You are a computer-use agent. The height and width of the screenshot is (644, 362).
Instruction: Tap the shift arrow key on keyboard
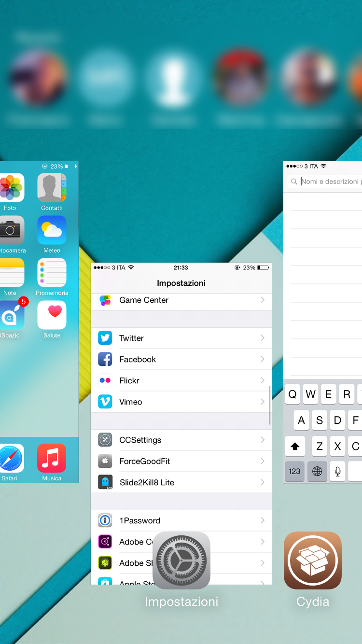[x=294, y=447]
